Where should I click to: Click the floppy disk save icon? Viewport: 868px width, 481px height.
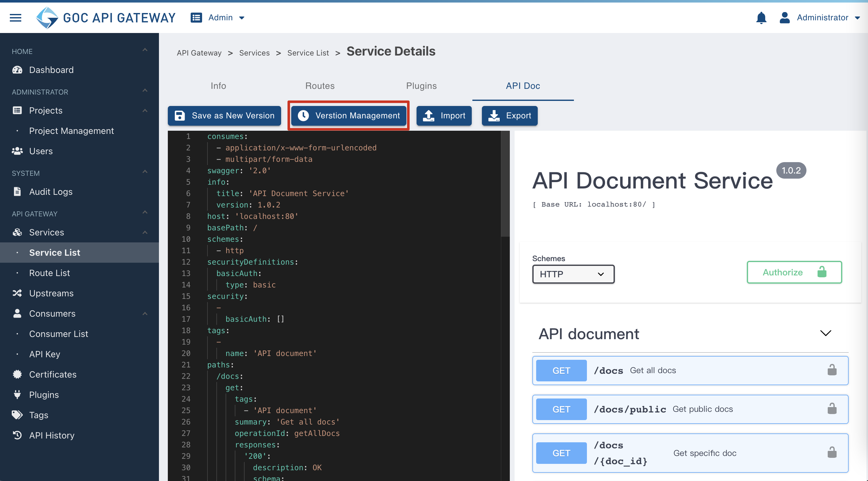pos(180,115)
